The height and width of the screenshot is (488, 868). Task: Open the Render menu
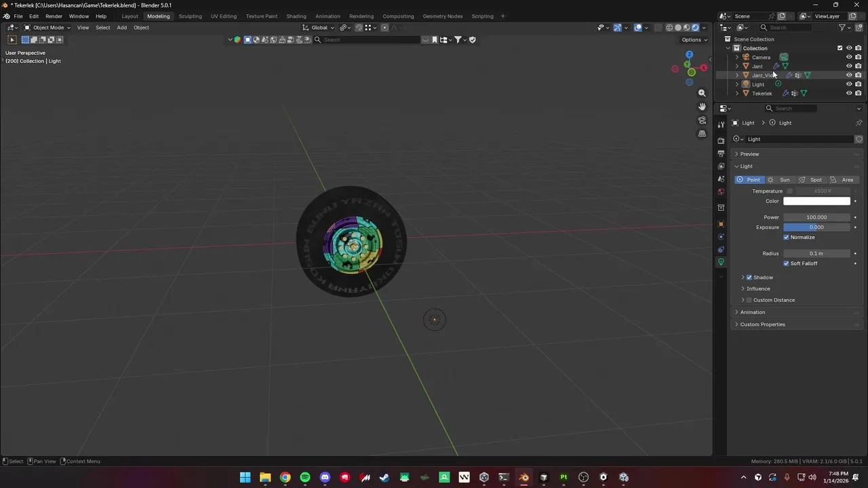54,16
